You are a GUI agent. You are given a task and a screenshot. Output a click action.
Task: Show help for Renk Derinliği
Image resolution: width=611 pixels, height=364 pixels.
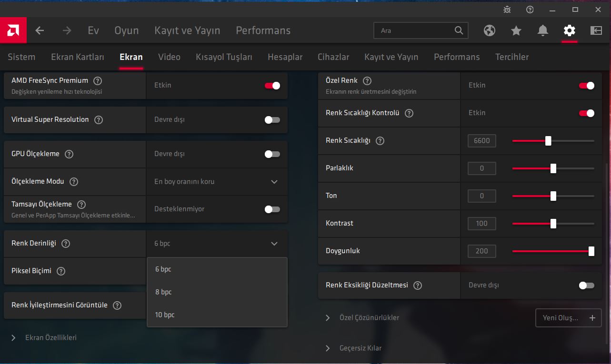tap(66, 244)
